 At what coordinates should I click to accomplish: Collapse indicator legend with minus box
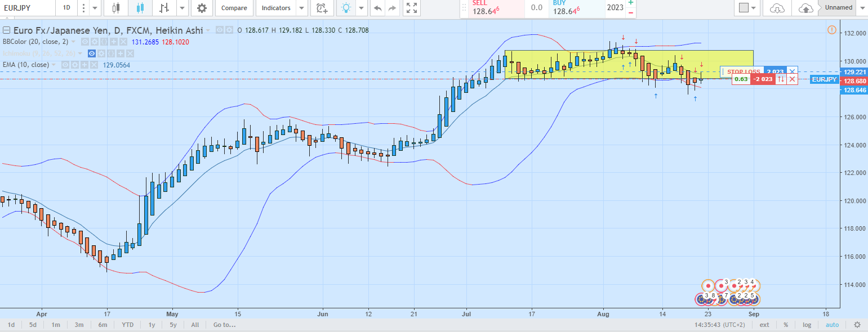tap(7, 30)
